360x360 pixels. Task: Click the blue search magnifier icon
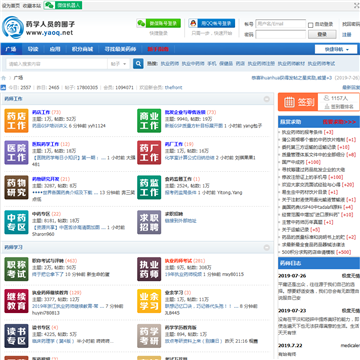click(138, 64)
